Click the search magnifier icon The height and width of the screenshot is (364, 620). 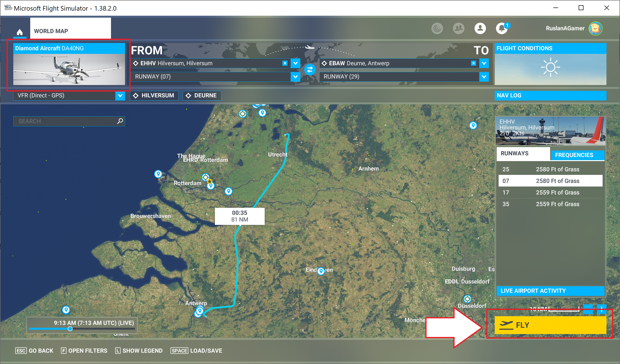[120, 121]
